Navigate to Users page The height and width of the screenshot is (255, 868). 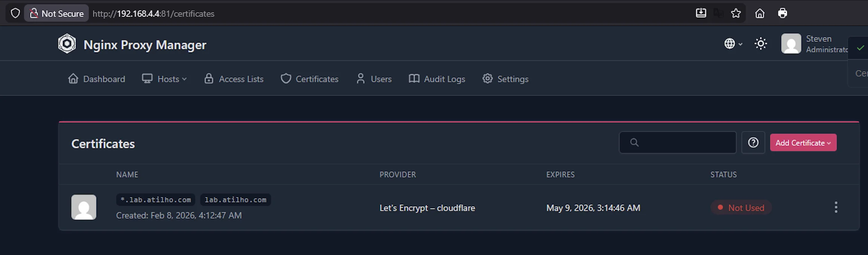click(x=374, y=79)
